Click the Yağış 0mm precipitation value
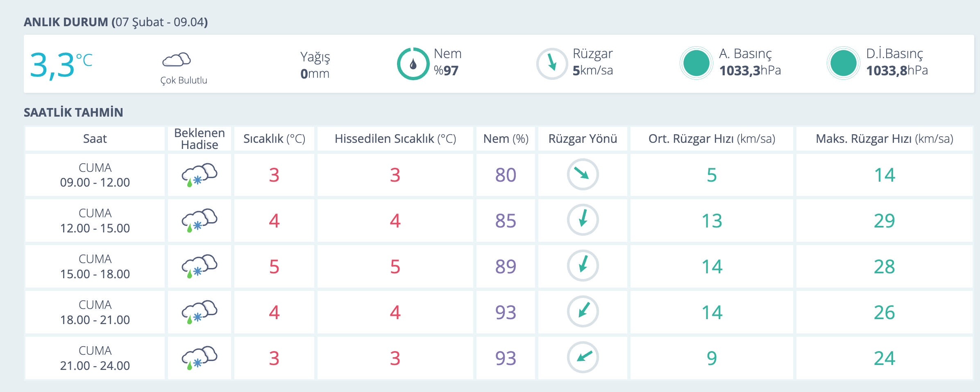The height and width of the screenshot is (392, 980). (x=315, y=73)
